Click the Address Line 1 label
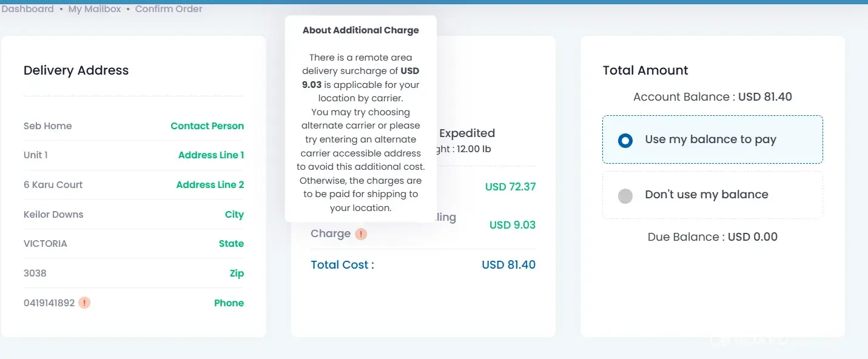 [211, 155]
